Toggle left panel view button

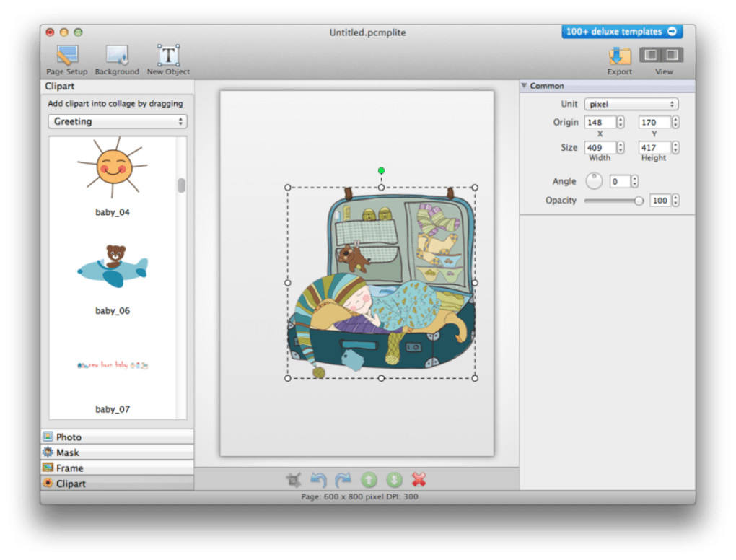click(652, 55)
